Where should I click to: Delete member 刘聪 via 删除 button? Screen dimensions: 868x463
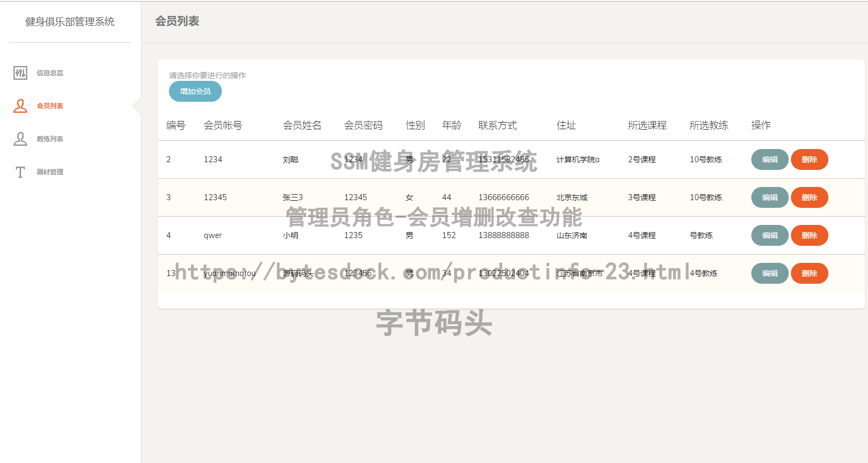click(x=810, y=159)
